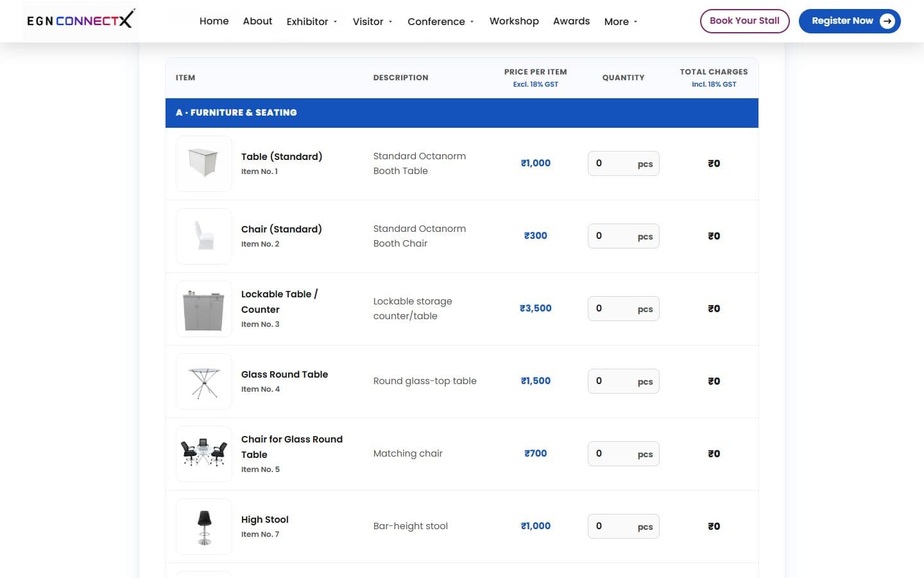Click the Glass Round Table item name
Screen dimensions: 924x578
pos(284,374)
